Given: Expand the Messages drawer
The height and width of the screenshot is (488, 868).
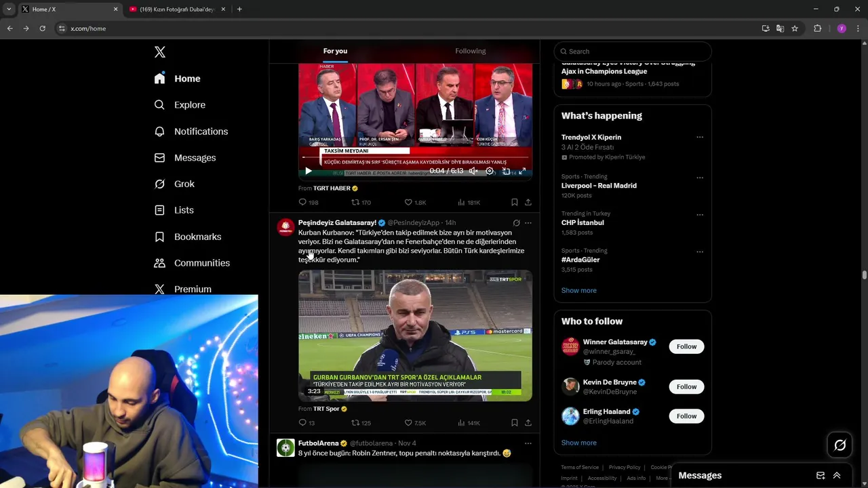Looking at the screenshot, I should pyautogui.click(x=837, y=476).
